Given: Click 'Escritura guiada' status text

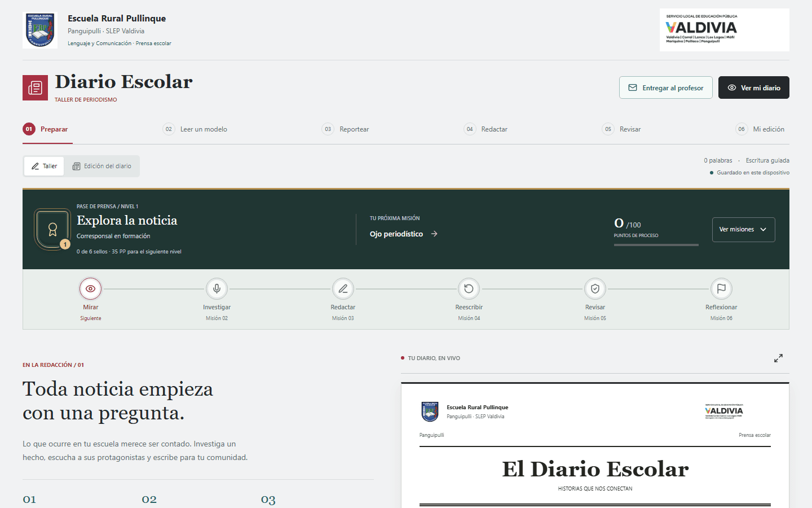Looking at the screenshot, I should (767, 160).
